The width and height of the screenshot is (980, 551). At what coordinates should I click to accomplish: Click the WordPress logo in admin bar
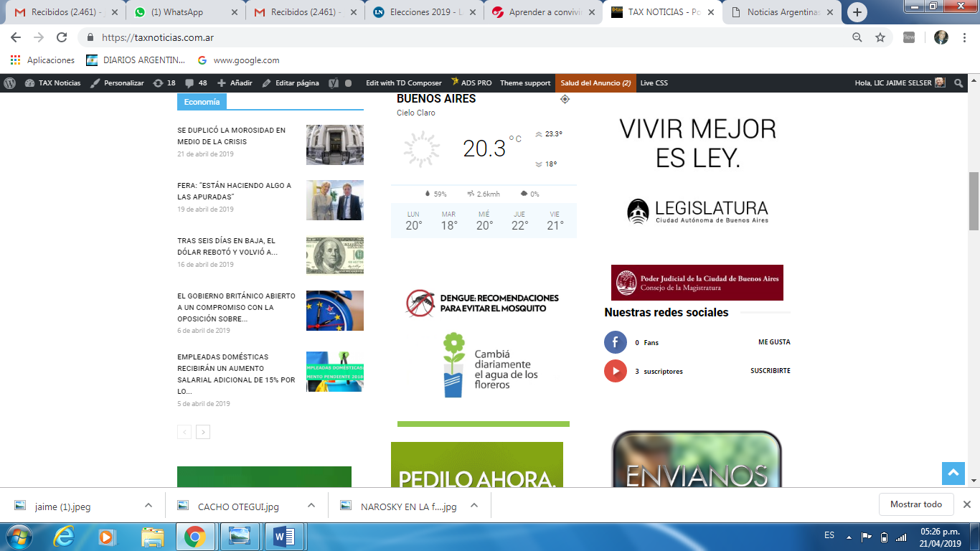(x=10, y=83)
